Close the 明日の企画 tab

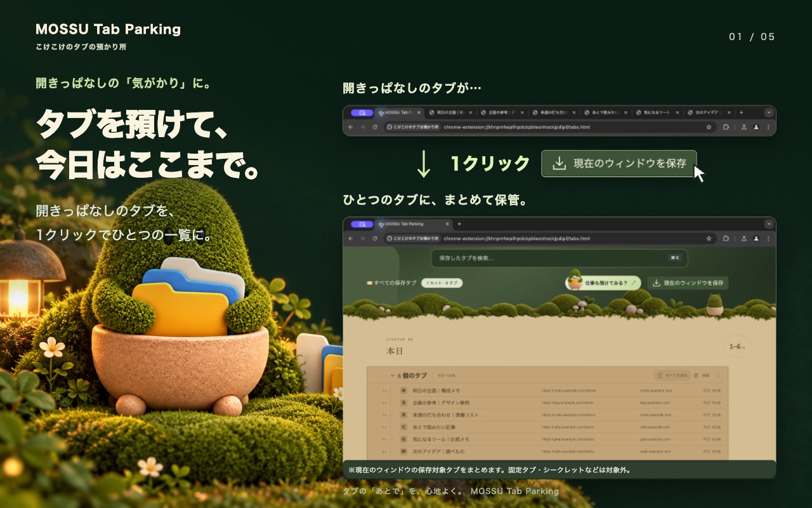click(470, 112)
